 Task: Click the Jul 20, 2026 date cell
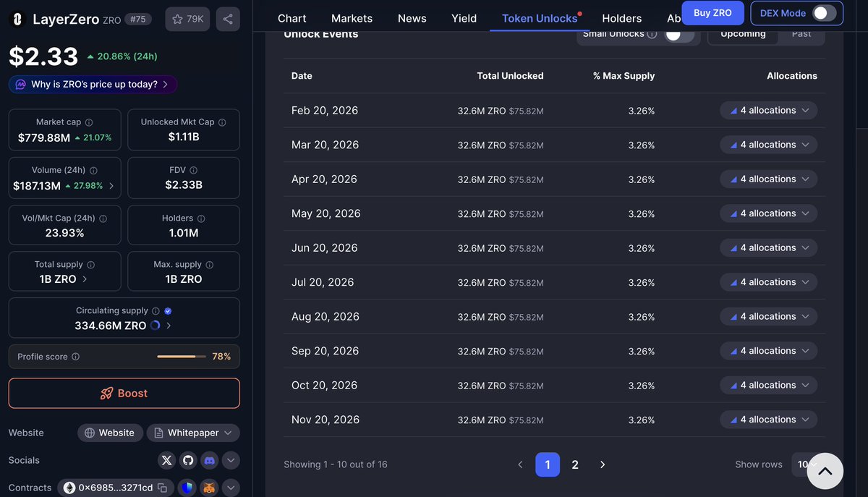pyautogui.click(x=323, y=282)
